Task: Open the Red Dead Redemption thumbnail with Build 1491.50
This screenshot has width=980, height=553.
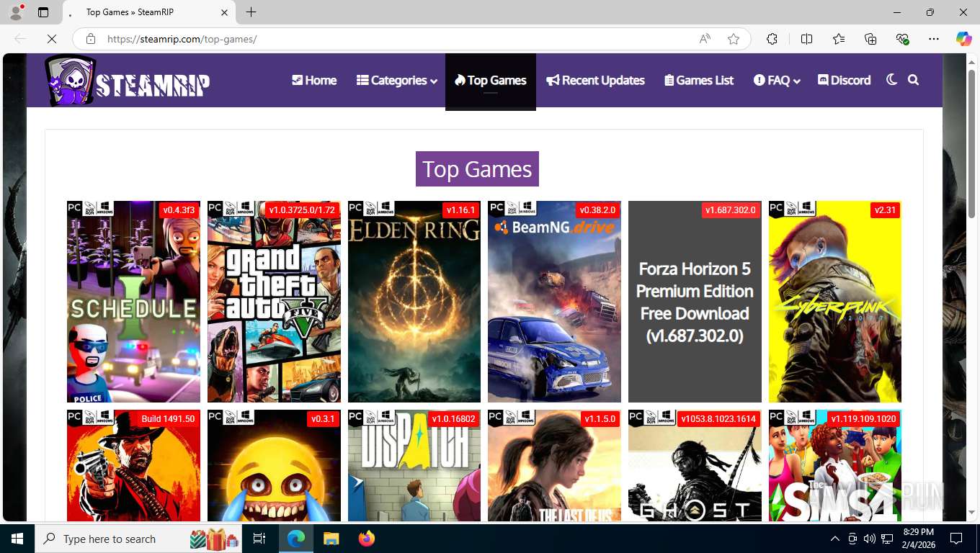Action: click(x=133, y=465)
